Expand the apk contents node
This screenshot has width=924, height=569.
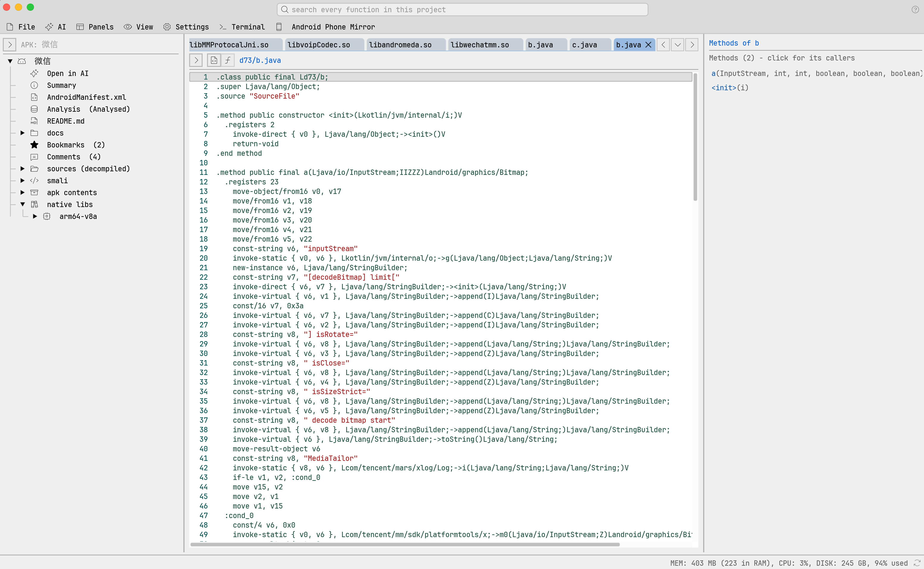(x=23, y=193)
